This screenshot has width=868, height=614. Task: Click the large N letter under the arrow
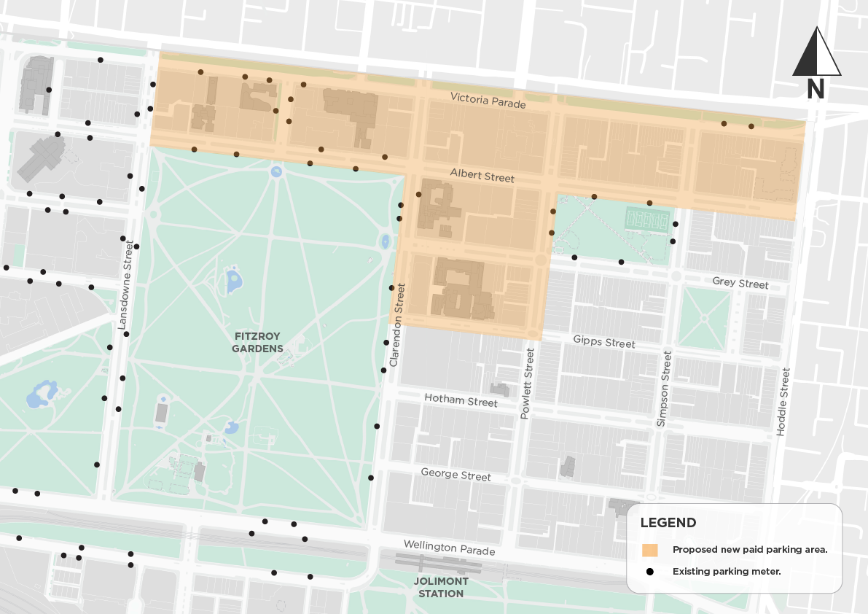(x=816, y=89)
